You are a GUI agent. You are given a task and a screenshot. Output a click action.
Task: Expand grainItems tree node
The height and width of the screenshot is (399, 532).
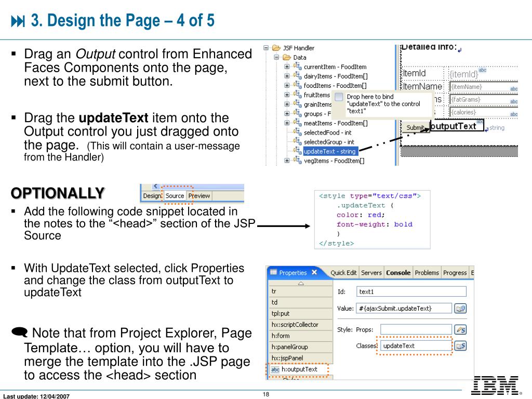click(287, 104)
